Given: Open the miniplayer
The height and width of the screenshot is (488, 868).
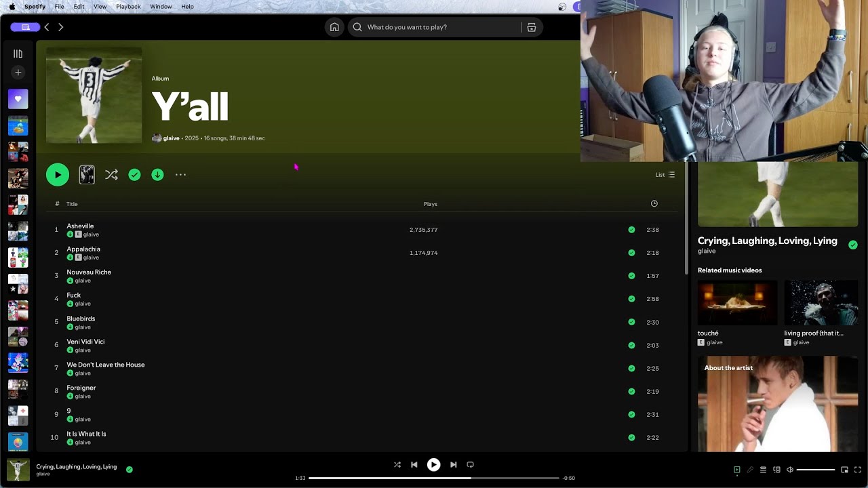Looking at the screenshot, I should (x=844, y=470).
